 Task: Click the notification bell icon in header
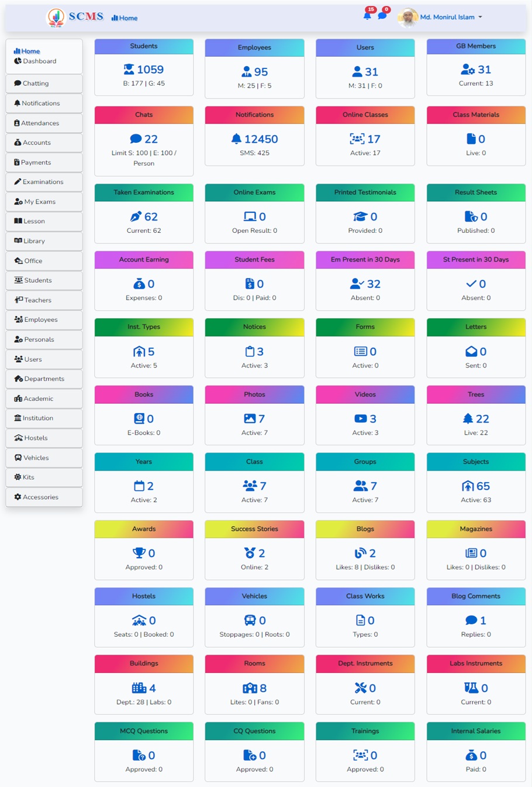[x=367, y=16]
